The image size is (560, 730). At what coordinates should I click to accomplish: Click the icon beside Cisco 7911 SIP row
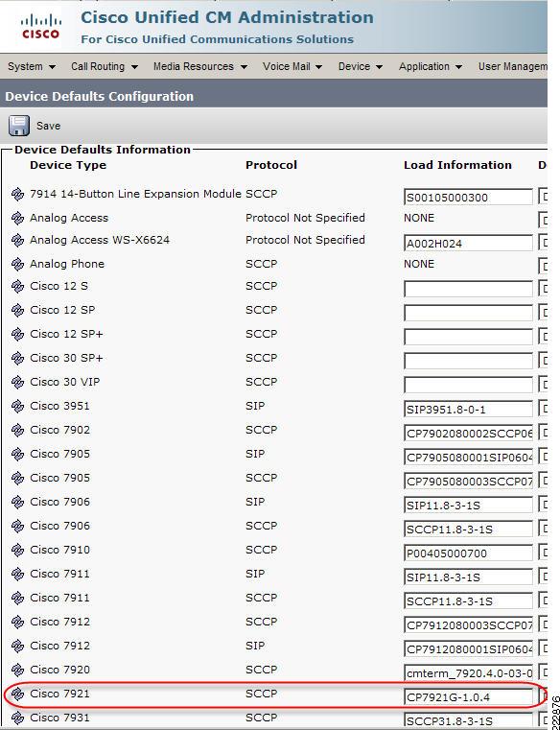[x=17, y=574]
